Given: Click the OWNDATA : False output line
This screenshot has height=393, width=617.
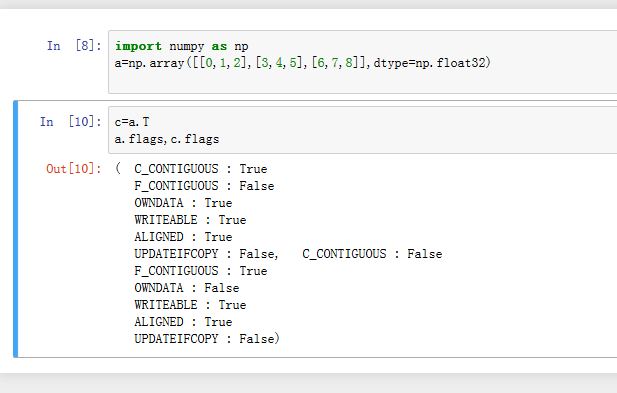Looking at the screenshot, I should (x=187, y=288).
